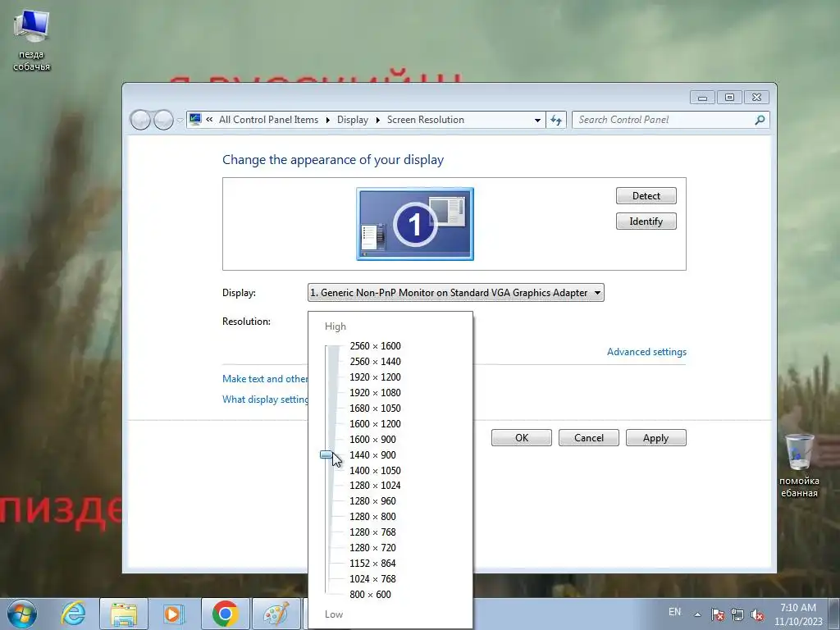Choose 1920 × 1200 resolution
This screenshot has width=840, height=630.
(375, 377)
